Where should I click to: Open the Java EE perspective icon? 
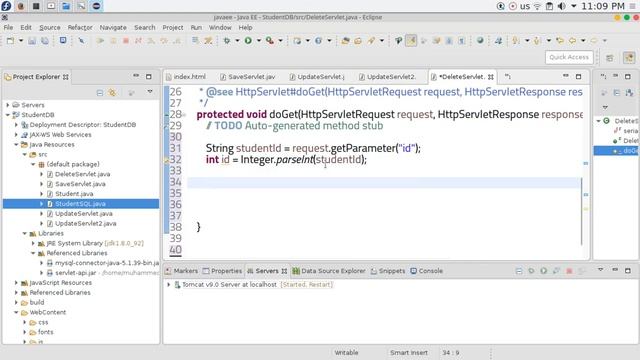629,58
